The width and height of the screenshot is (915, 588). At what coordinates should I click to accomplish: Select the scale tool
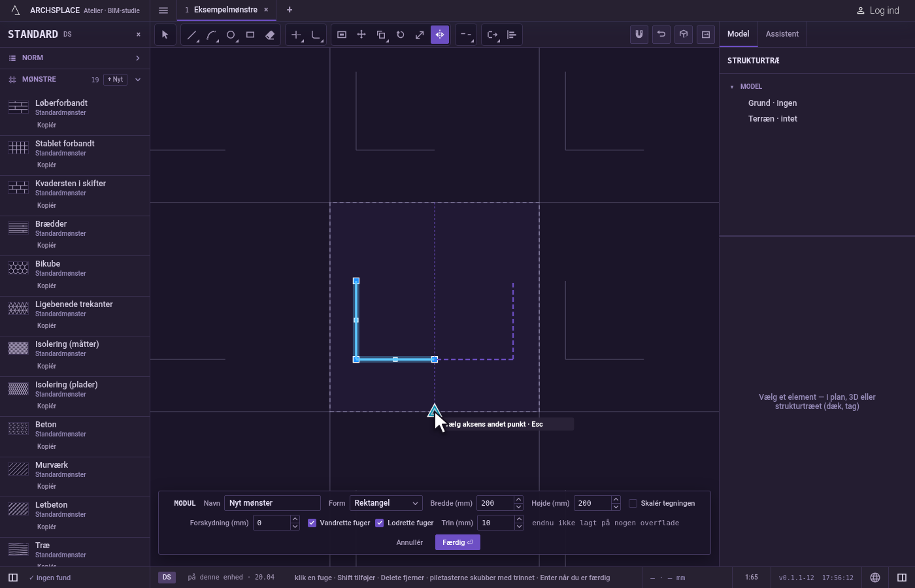point(420,35)
